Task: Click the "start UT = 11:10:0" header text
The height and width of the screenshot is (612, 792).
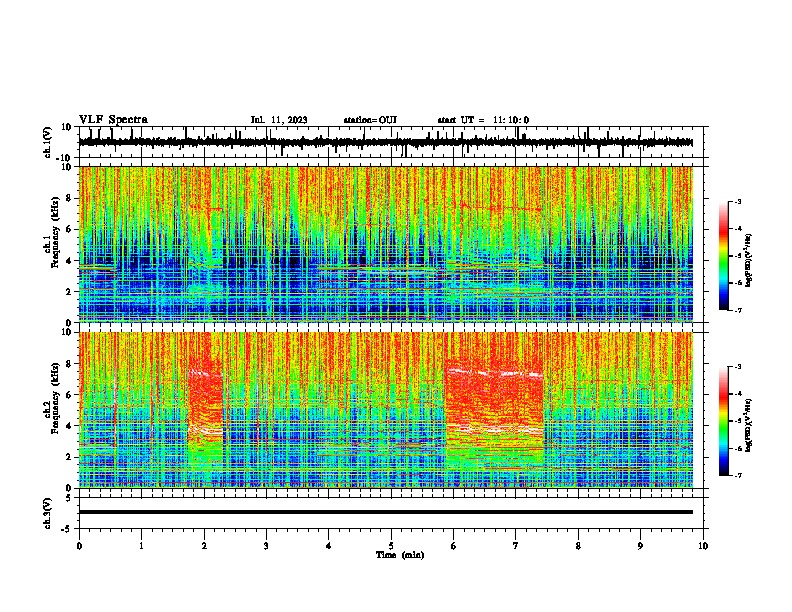Action: coord(483,120)
